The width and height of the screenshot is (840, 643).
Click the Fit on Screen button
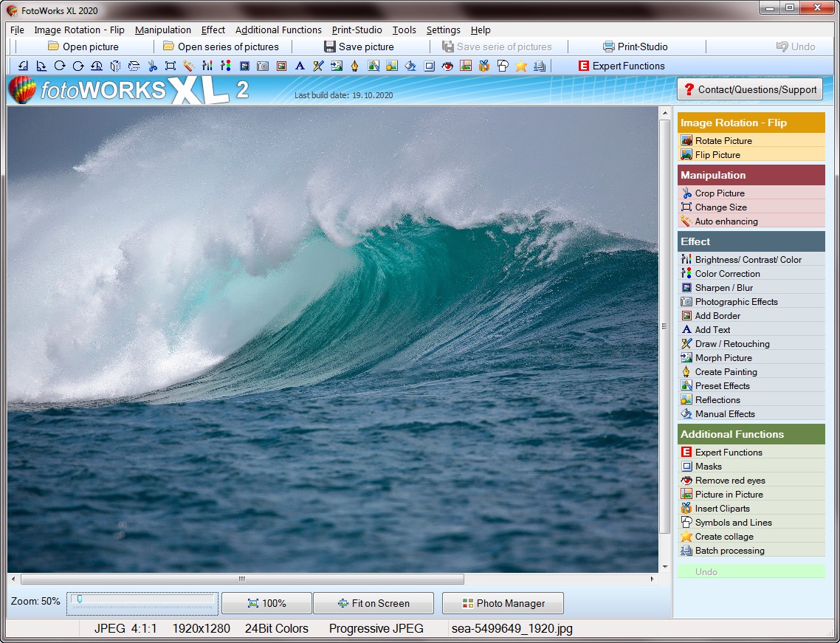(x=373, y=603)
